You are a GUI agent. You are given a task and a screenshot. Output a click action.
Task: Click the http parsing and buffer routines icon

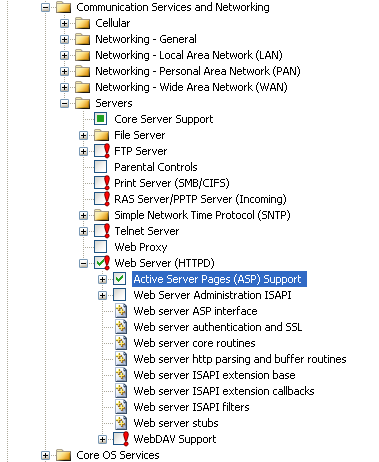click(x=121, y=359)
